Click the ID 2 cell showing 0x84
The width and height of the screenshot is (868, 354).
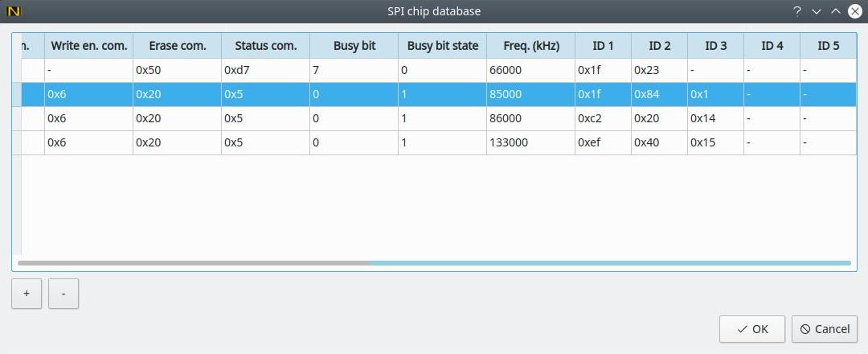click(x=659, y=94)
